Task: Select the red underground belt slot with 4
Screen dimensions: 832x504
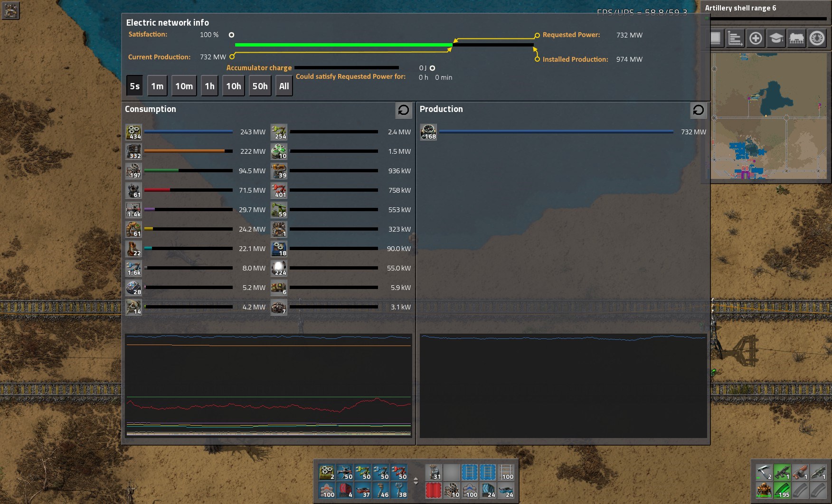Action: 345,490
